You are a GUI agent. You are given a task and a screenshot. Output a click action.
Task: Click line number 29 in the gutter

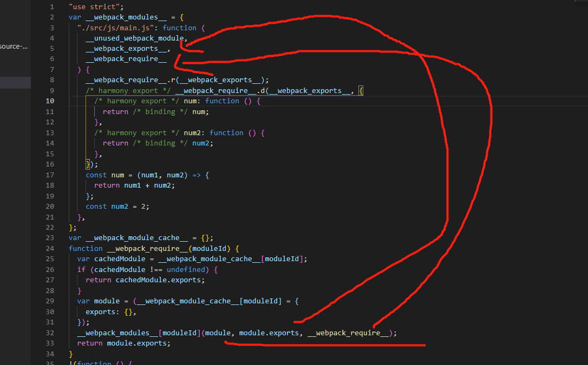click(50, 301)
